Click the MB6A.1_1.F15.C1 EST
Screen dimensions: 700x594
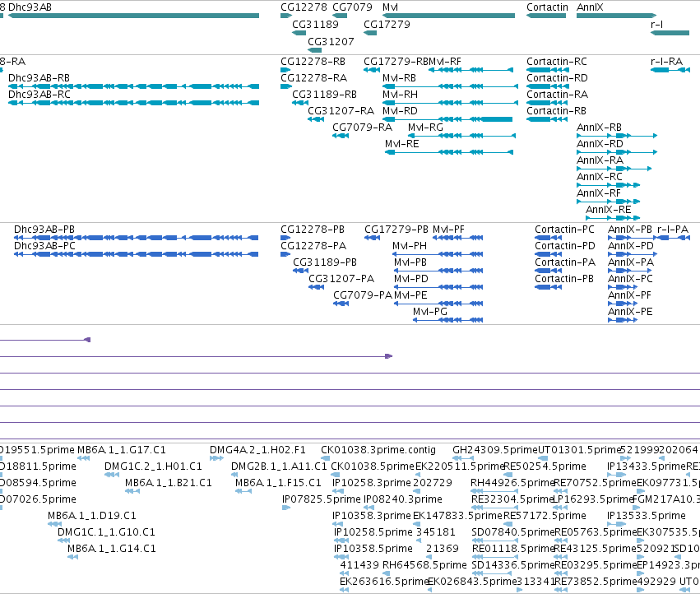coord(243,491)
